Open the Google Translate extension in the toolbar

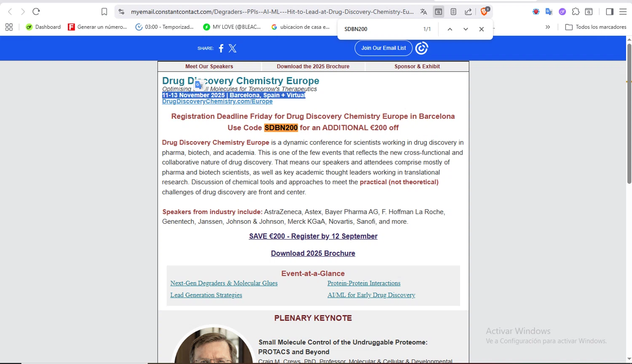(x=549, y=12)
